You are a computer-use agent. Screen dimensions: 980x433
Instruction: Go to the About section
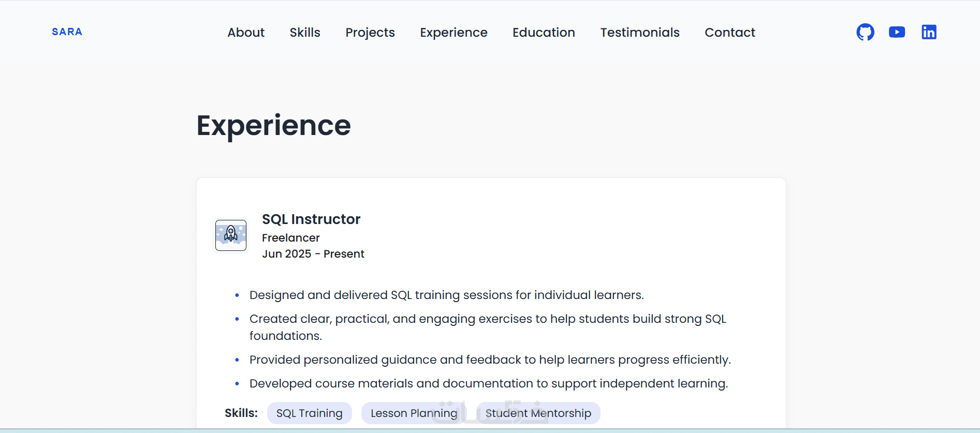tap(246, 33)
